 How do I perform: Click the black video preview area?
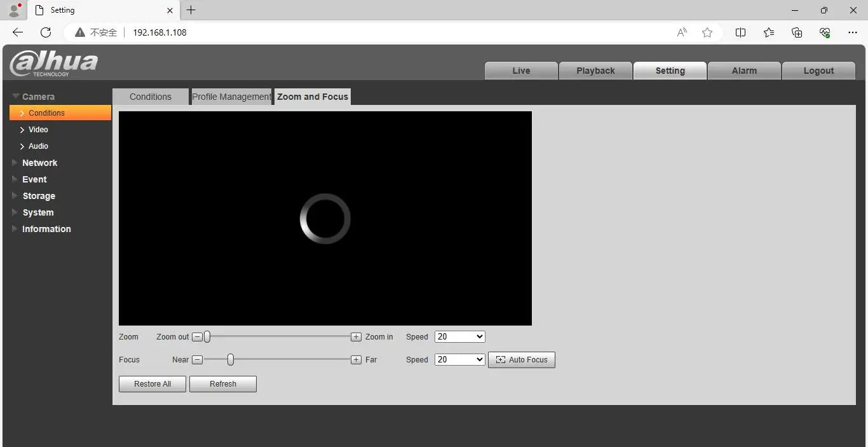pyautogui.click(x=325, y=219)
